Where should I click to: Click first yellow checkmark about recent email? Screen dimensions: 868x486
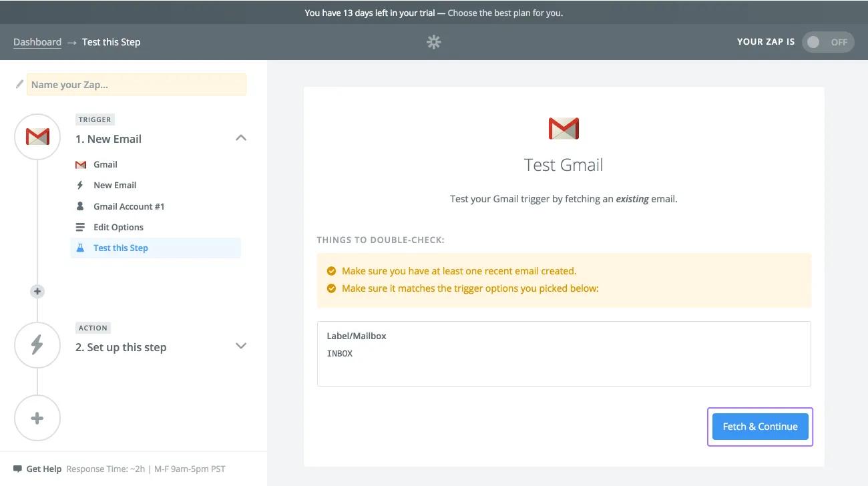click(x=331, y=271)
